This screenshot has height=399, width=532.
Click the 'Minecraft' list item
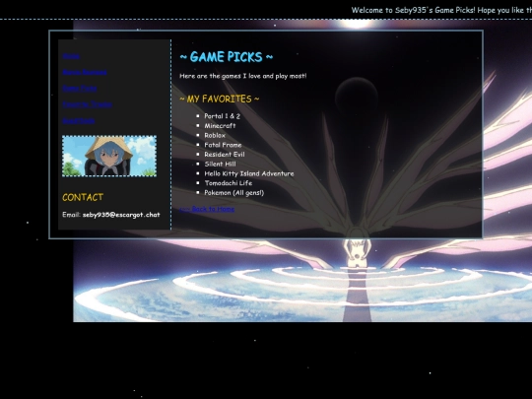pyautogui.click(x=220, y=125)
